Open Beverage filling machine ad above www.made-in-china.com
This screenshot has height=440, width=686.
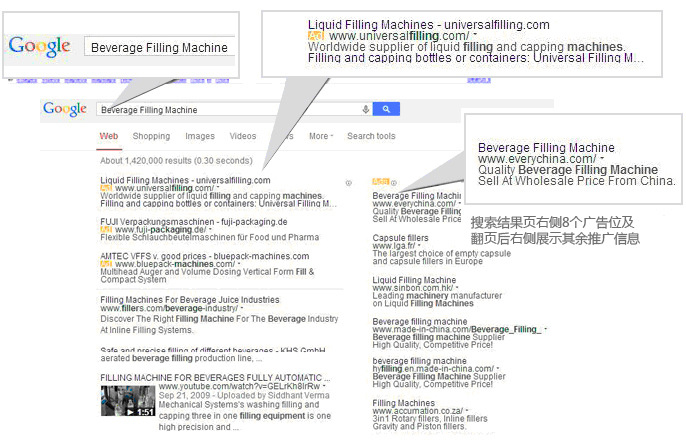[420, 321]
